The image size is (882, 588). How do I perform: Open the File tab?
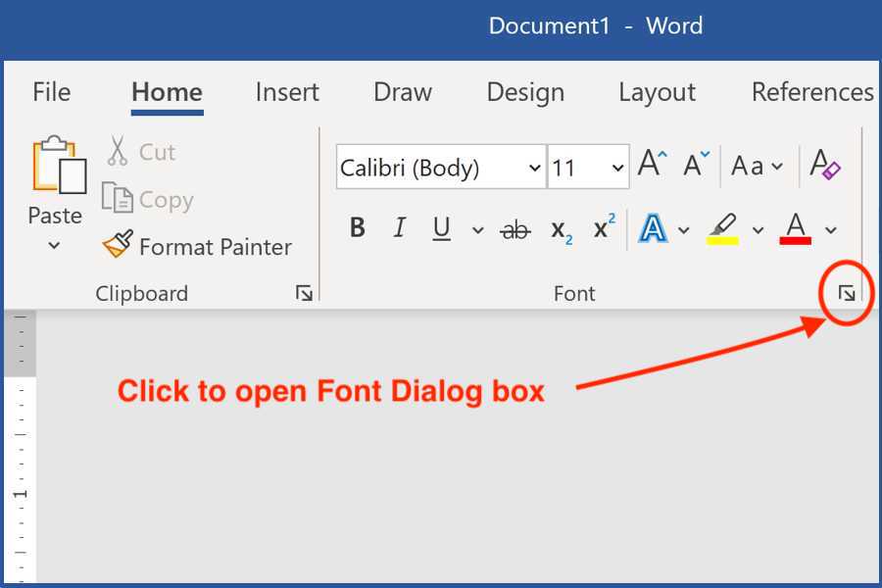[52, 92]
